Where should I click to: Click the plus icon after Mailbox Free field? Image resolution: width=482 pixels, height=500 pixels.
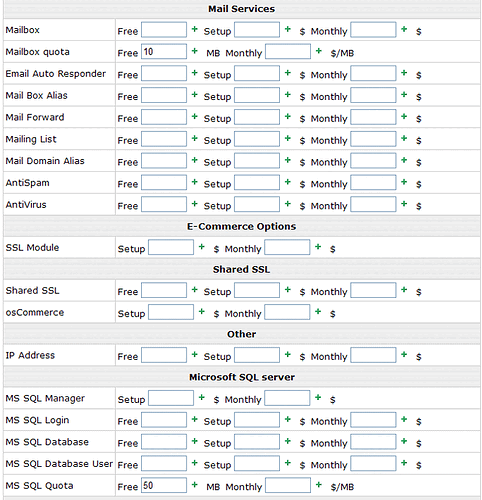pos(195,29)
